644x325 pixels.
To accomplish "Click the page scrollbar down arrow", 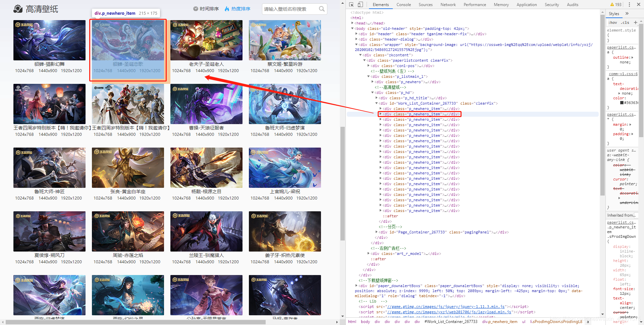I will tap(342, 316).
